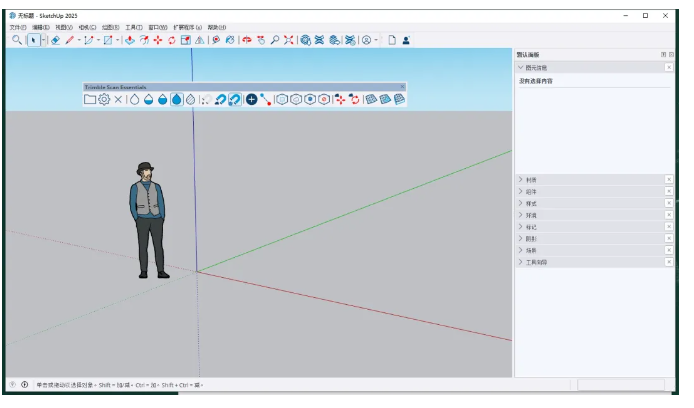Image resolution: width=694 pixels, height=408 pixels.
Task: Expand the 样式 panel section
Action: [x=521, y=203]
